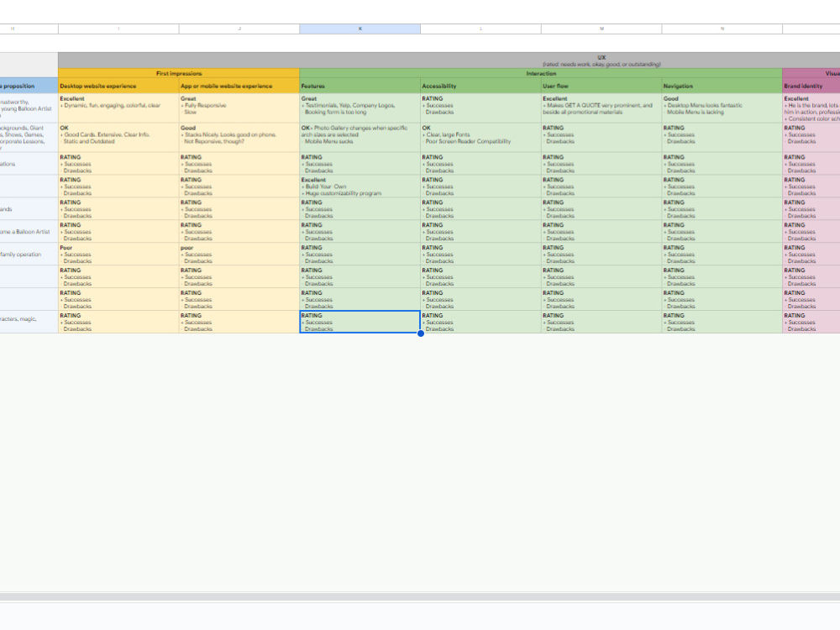The height and width of the screenshot is (630, 840).
Task: Click the 'Shows, Games, Corporate Lessons' cell
Action: pyautogui.click(x=29, y=138)
